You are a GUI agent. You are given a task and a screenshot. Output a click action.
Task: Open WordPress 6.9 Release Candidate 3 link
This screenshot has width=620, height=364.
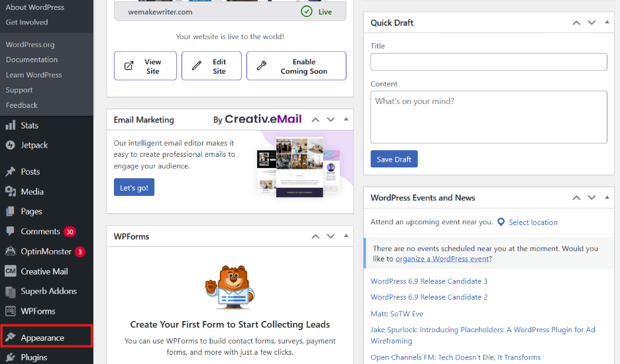tap(429, 281)
